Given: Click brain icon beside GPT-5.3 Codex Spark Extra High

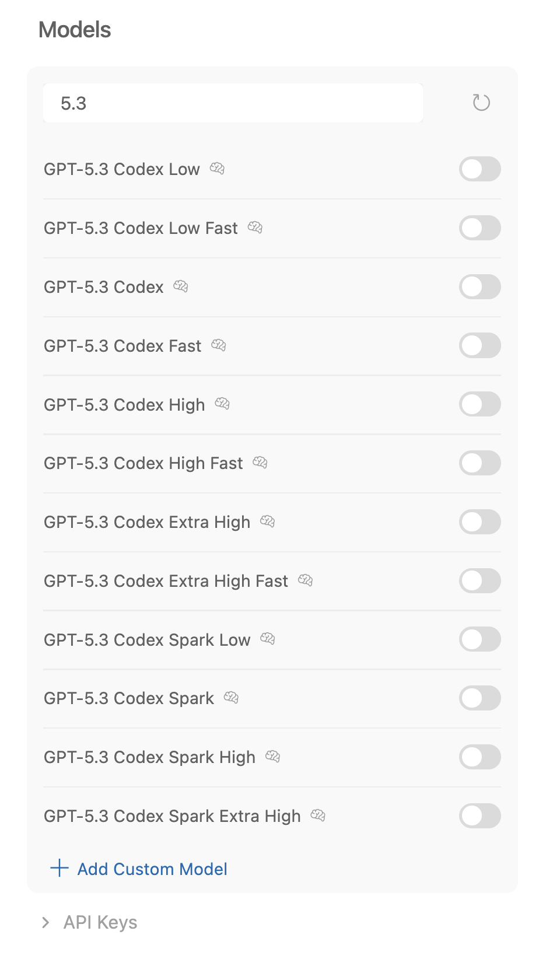Looking at the screenshot, I should 318,815.
